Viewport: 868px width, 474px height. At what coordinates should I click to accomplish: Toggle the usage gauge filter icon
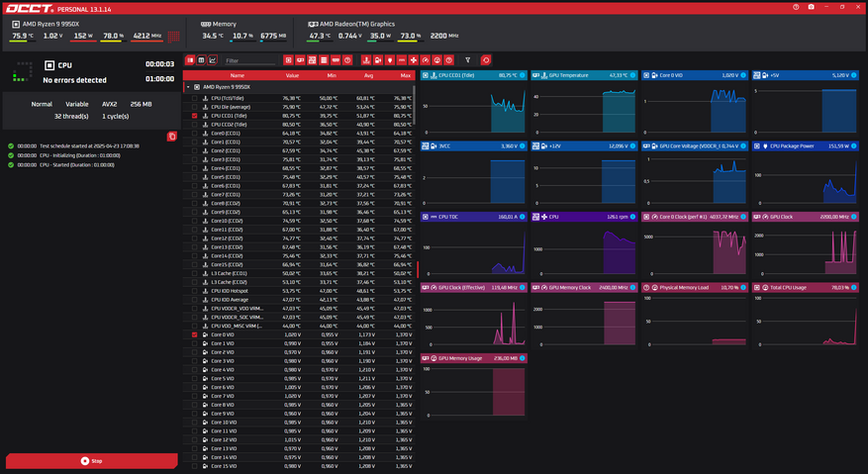pos(437,59)
